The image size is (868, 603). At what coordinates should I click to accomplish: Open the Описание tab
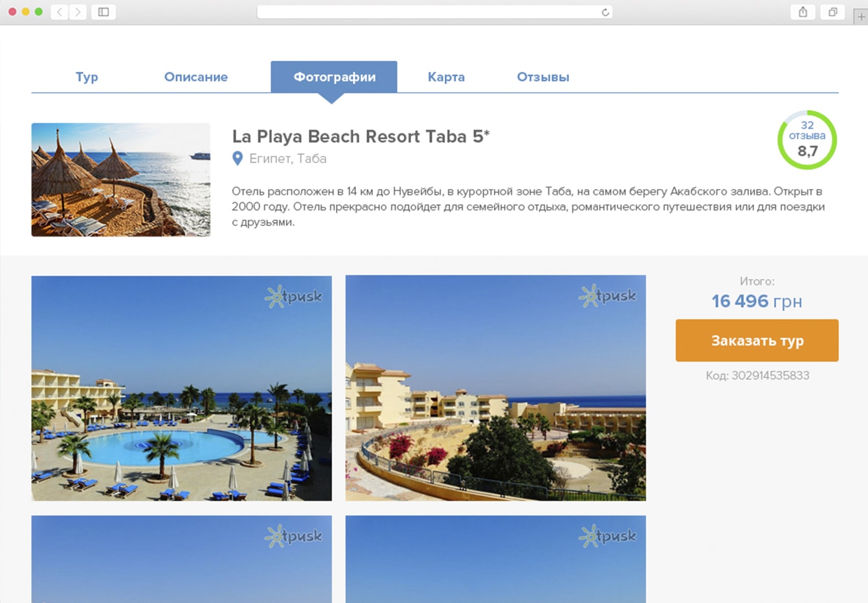tap(196, 77)
